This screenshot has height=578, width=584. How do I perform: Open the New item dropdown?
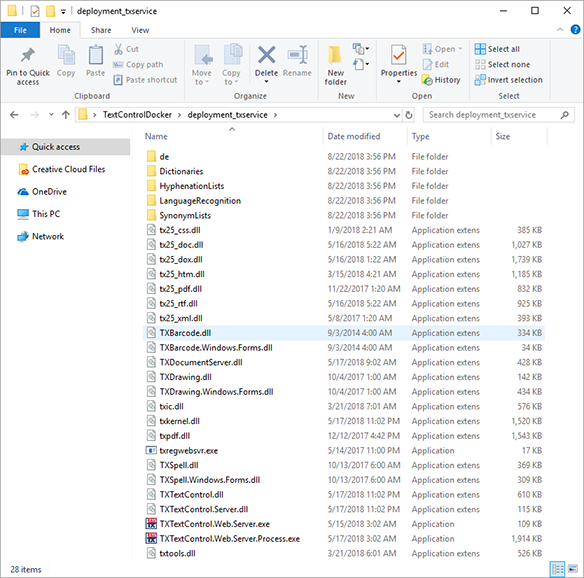pos(361,48)
